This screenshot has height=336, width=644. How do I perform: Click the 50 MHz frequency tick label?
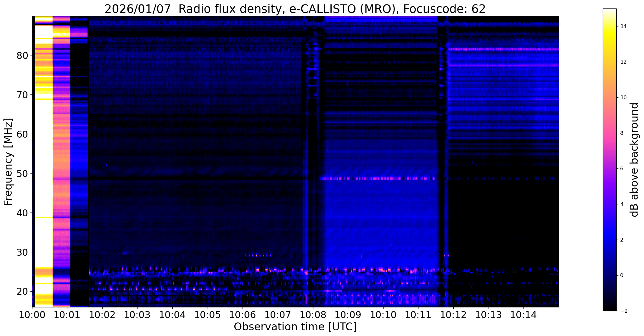coord(22,174)
